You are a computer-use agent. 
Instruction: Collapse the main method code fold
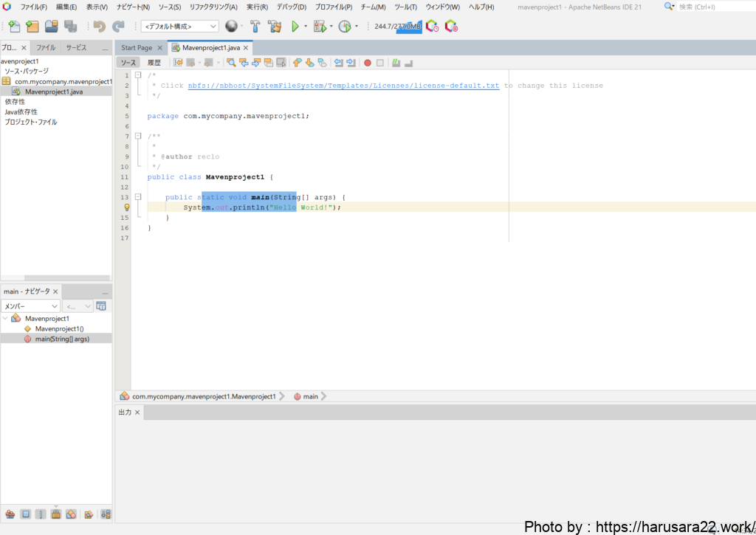137,197
